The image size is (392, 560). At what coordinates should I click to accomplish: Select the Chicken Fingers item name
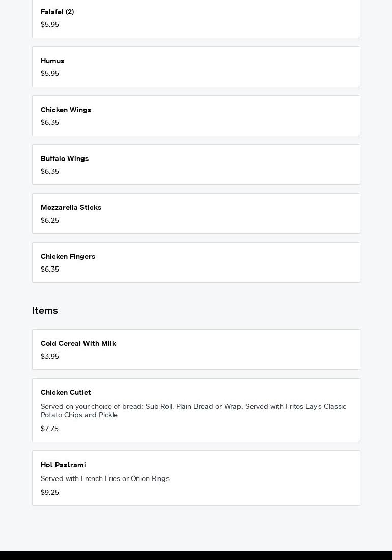[68, 256]
